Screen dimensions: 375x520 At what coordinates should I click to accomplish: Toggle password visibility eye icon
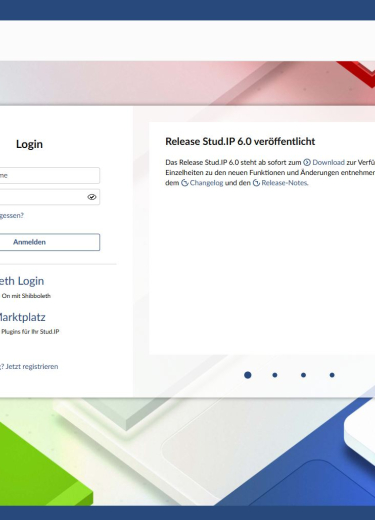(x=92, y=197)
